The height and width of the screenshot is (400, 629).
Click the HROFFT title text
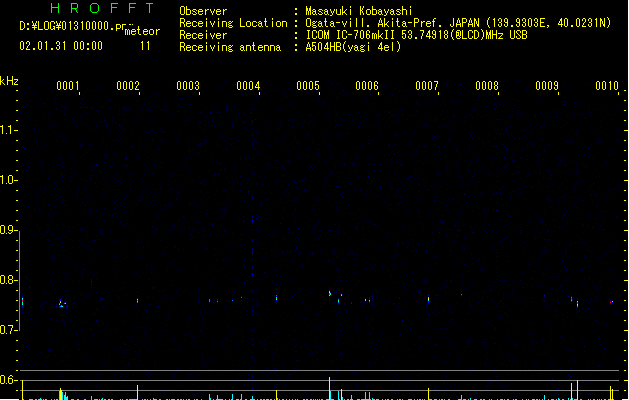102,8
